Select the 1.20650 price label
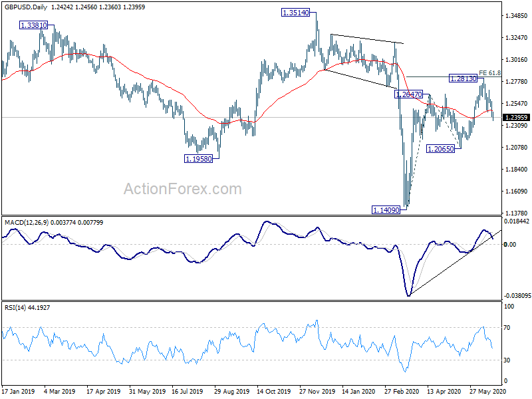532x399 pixels. pos(440,148)
